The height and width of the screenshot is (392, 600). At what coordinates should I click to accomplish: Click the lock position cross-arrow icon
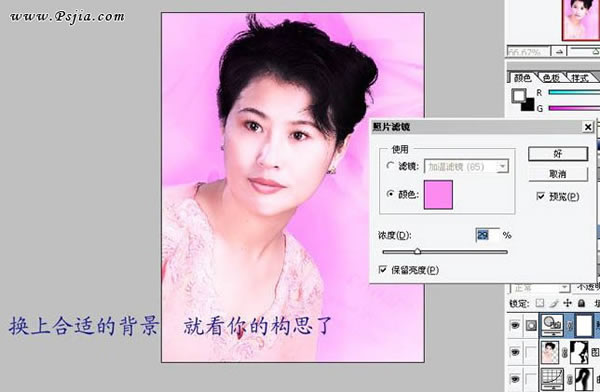[567, 304]
